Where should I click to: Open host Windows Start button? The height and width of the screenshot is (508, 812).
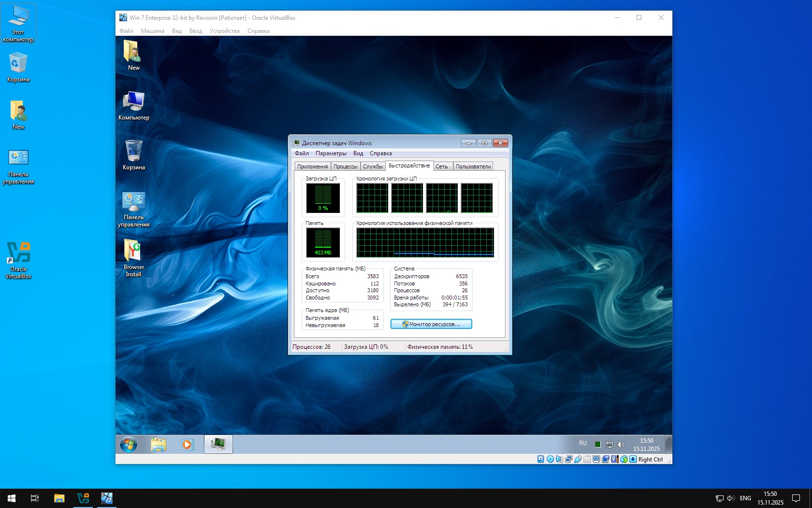(x=12, y=498)
